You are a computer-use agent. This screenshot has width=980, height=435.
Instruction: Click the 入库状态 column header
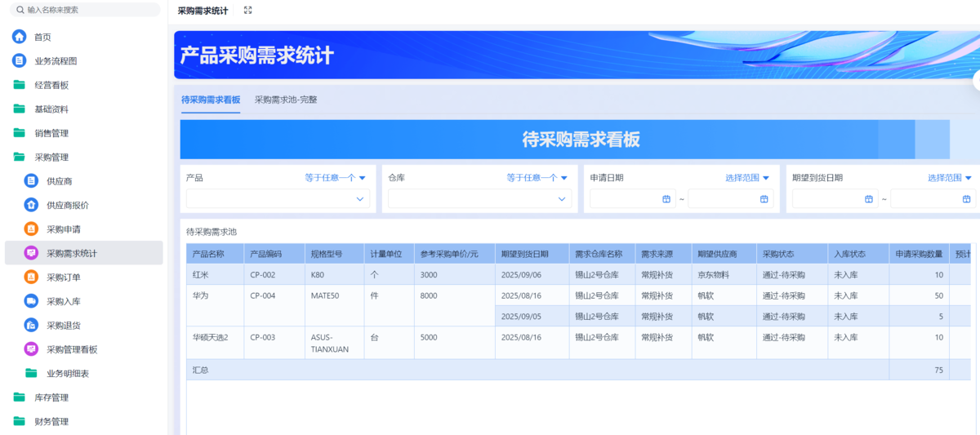(x=858, y=254)
